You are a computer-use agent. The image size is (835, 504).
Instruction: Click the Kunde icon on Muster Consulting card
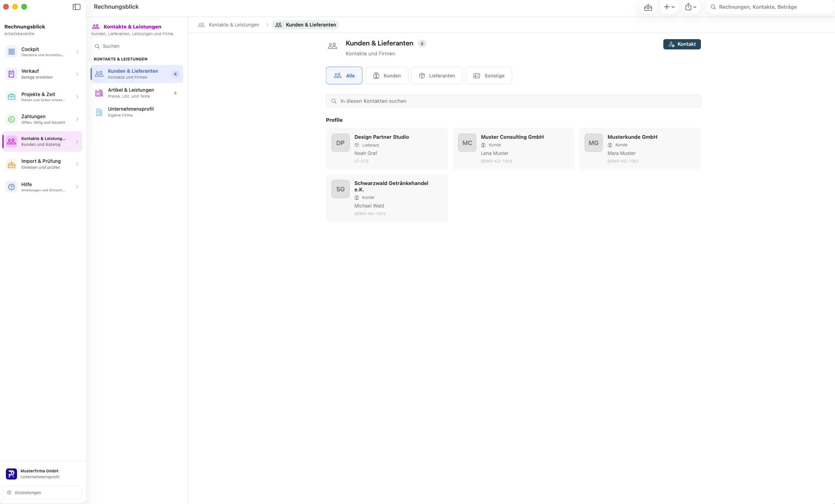[x=483, y=145]
